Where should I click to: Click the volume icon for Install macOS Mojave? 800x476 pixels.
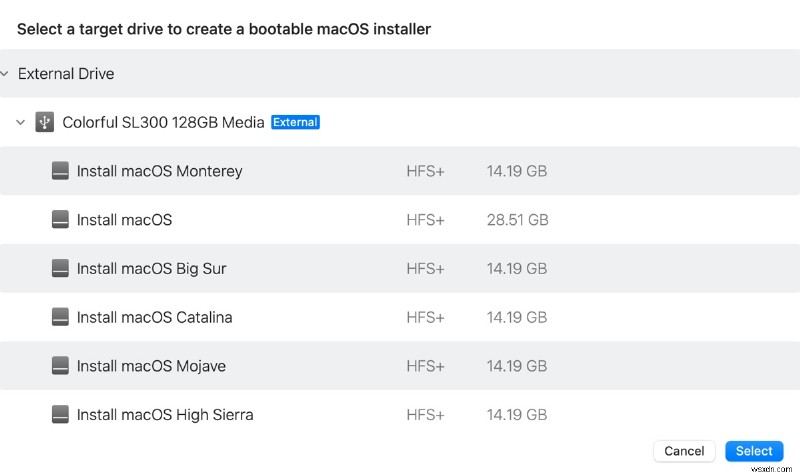tap(60, 366)
